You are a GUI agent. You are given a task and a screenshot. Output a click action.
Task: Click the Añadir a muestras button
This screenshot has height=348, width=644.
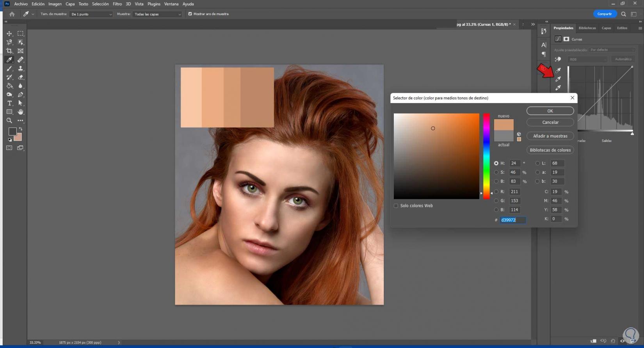[x=550, y=136]
